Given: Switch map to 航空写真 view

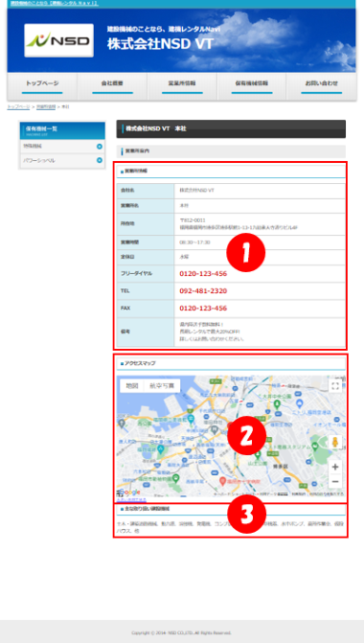Looking at the screenshot, I should click(162, 386).
